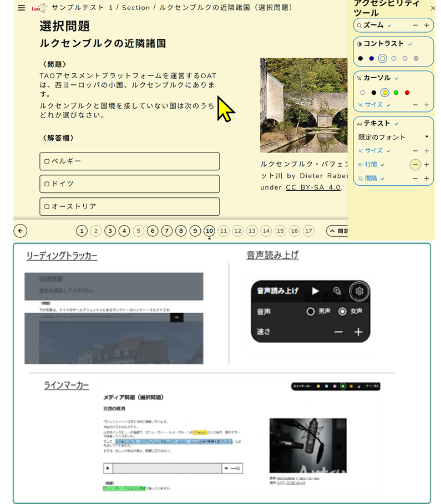The height and width of the screenshot is (504, 441).
Task: Open the hamburger menu next to tao logo
Action: pos(21,8)
